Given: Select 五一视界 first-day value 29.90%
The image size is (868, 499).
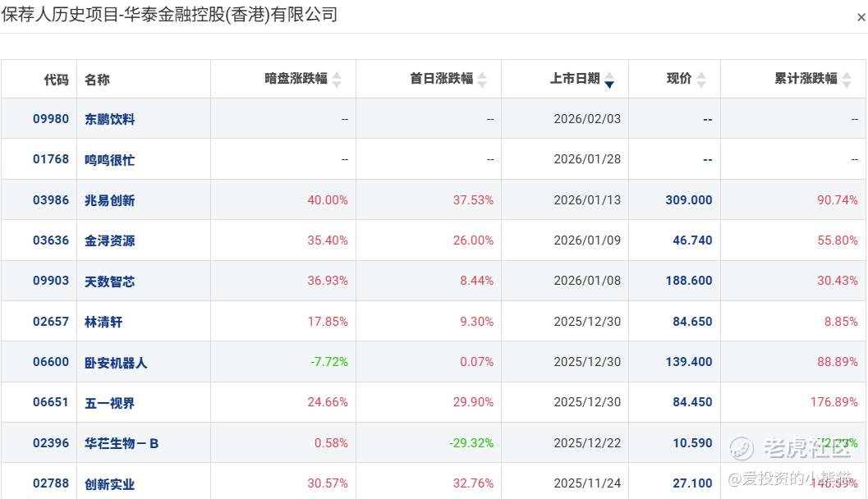Looking at the screenshot, I should (x=473, y=402).
